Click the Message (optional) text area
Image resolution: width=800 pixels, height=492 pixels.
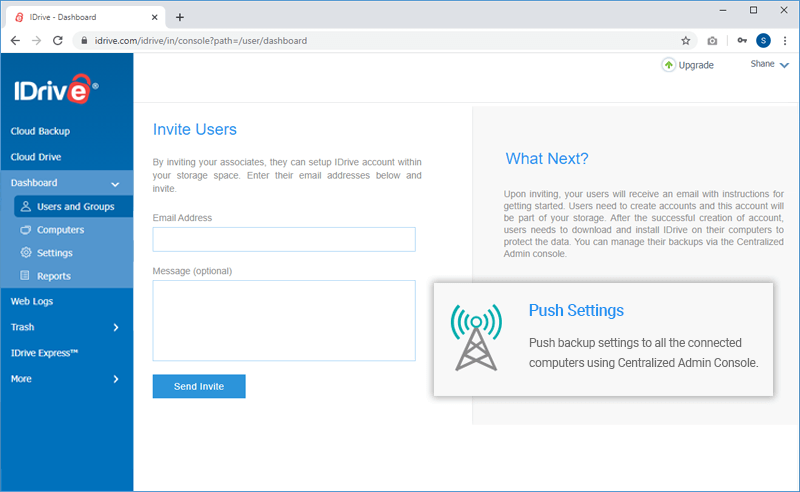click(284, 321)
